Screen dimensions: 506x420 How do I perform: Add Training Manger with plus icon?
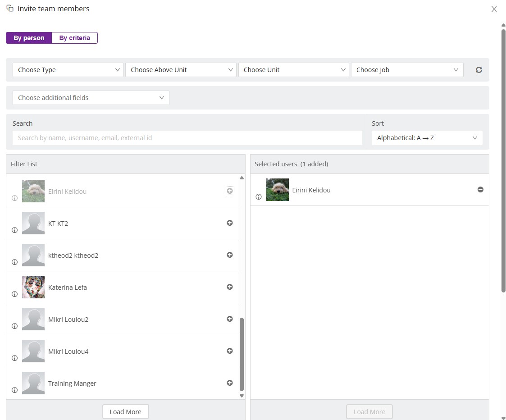pyautogui.click(x=230, y=383)
